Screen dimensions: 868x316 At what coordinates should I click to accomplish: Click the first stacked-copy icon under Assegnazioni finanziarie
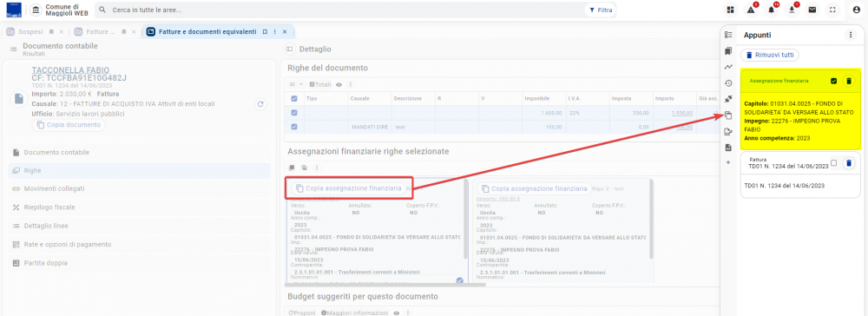click(x=293, y=168)
